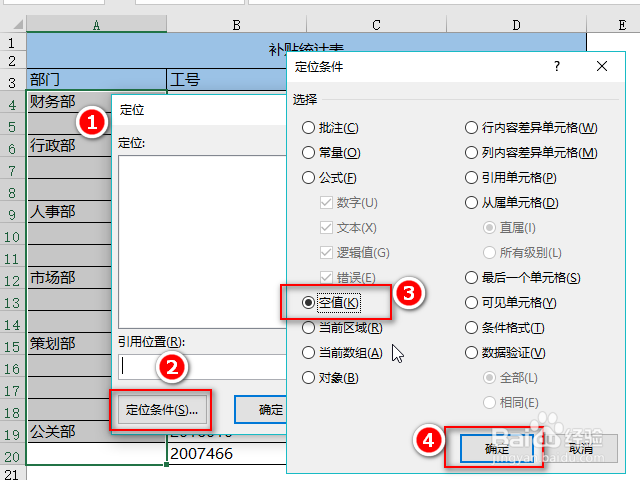This screenshot has width=640, height=480.
Task: Click 确定 in the 定位 dialog
Action: [x=261, y=409]
